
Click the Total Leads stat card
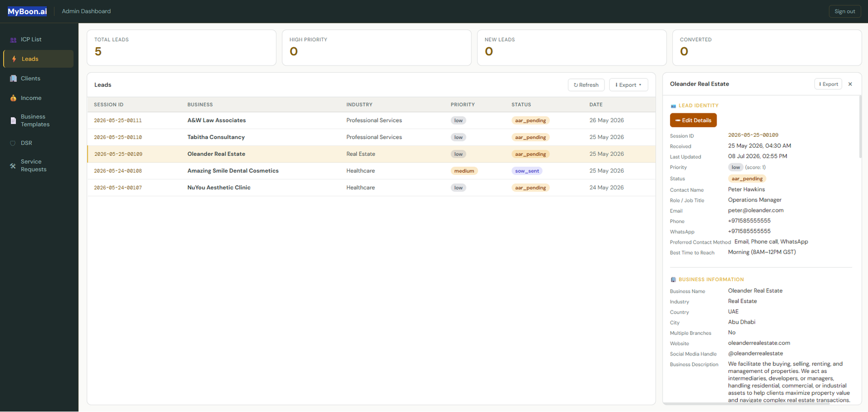click(x=182, y=48)
